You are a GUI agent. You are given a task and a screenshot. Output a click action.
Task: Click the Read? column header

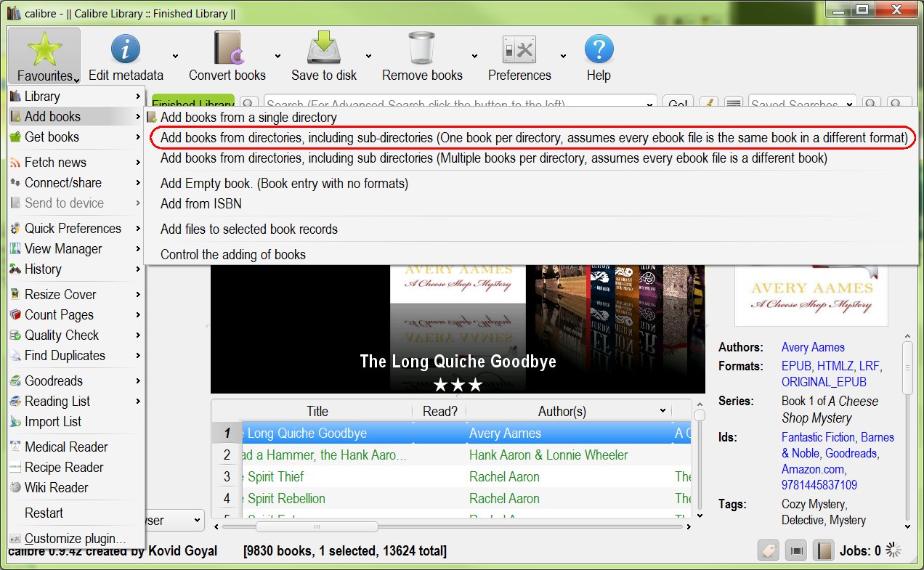pos(439,411)
